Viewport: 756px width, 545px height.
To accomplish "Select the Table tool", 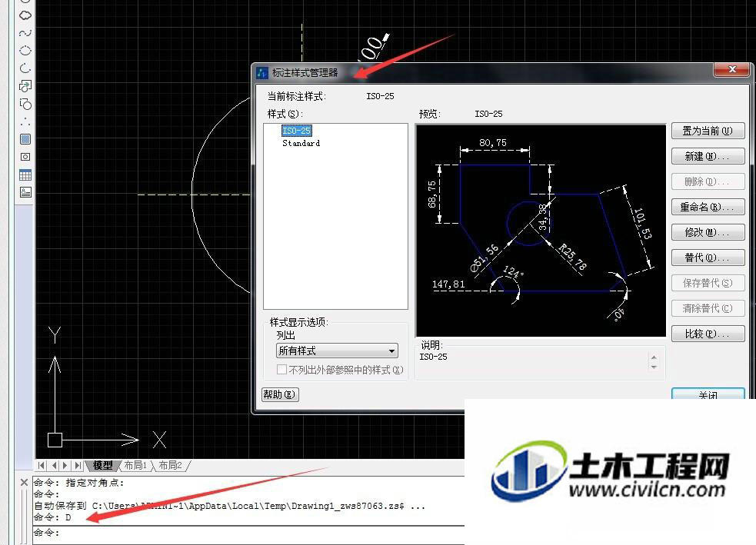I will [25, 174].
